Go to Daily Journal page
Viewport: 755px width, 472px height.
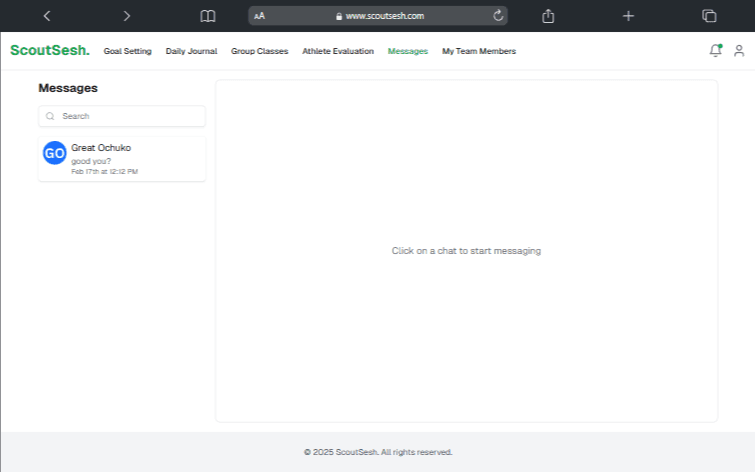[x=191, y=51]
